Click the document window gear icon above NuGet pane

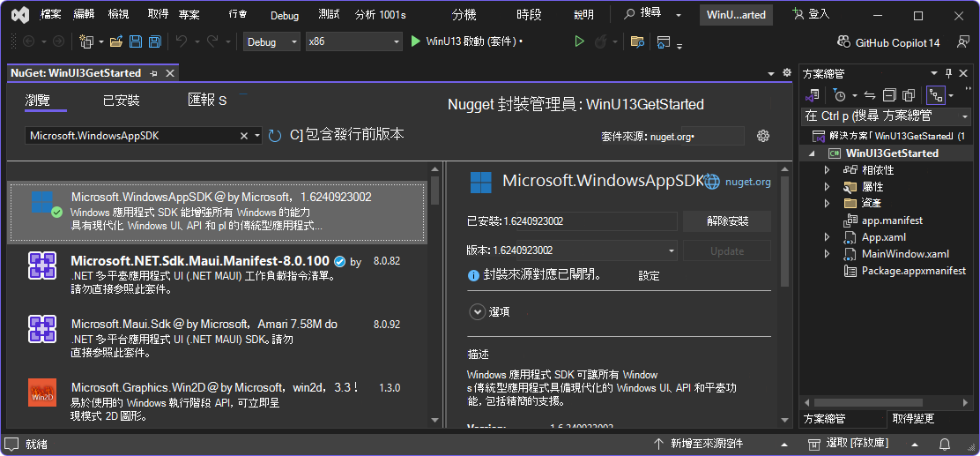tap(787, 72)
